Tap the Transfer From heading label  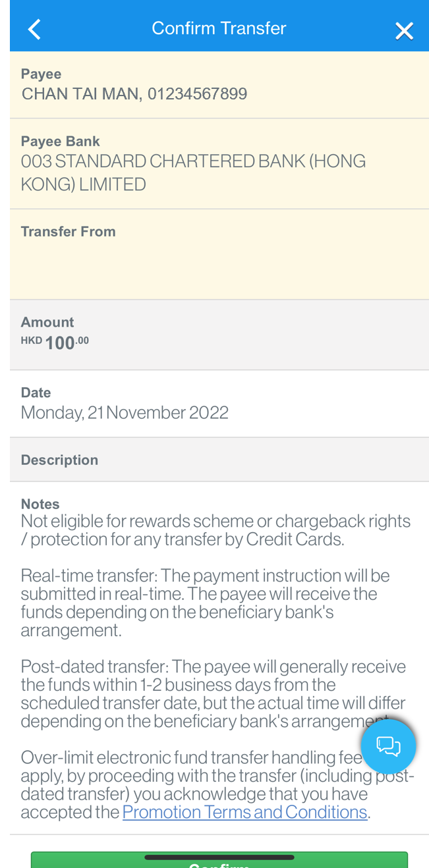[x=68, y=231]
